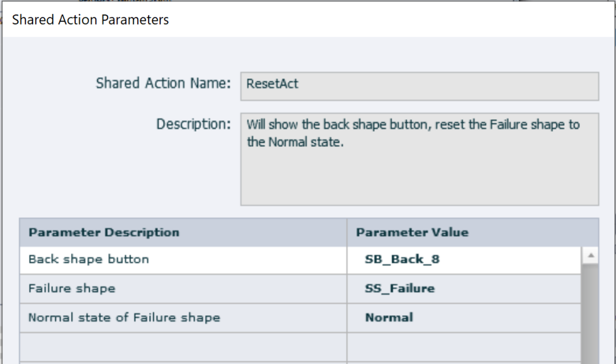Click the Description label text
616x364 pixels.
193,125
